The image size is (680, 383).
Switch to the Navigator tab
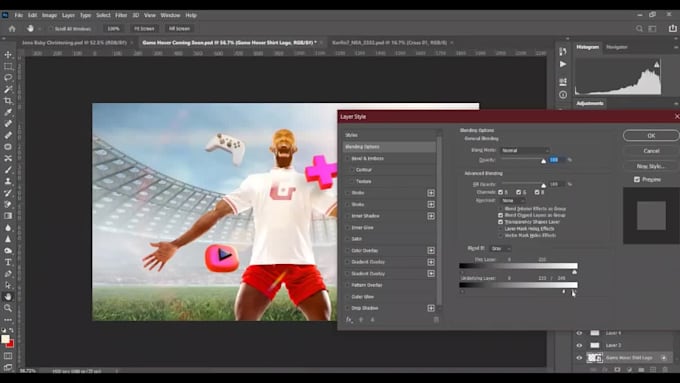(x=617, y=47)
